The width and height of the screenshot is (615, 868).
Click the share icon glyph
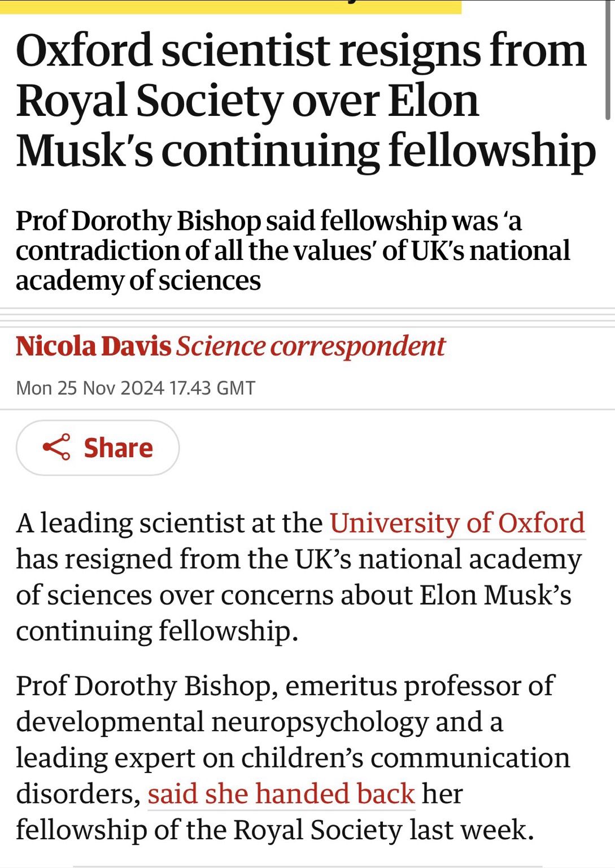[x=56, y=448]
